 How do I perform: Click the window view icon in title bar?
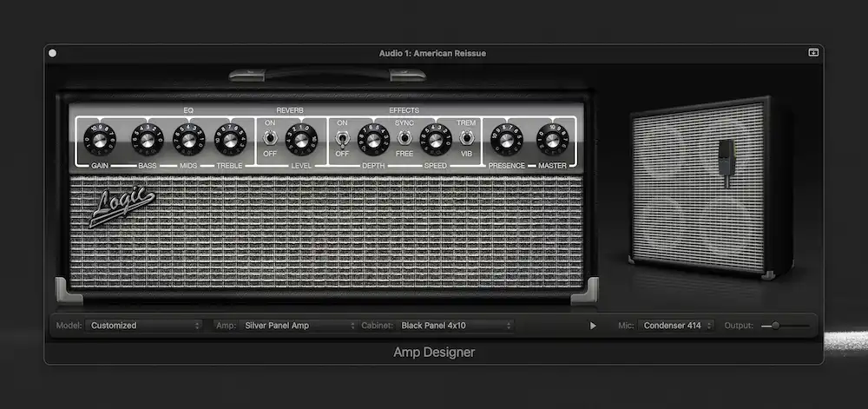tap(813, 53)
